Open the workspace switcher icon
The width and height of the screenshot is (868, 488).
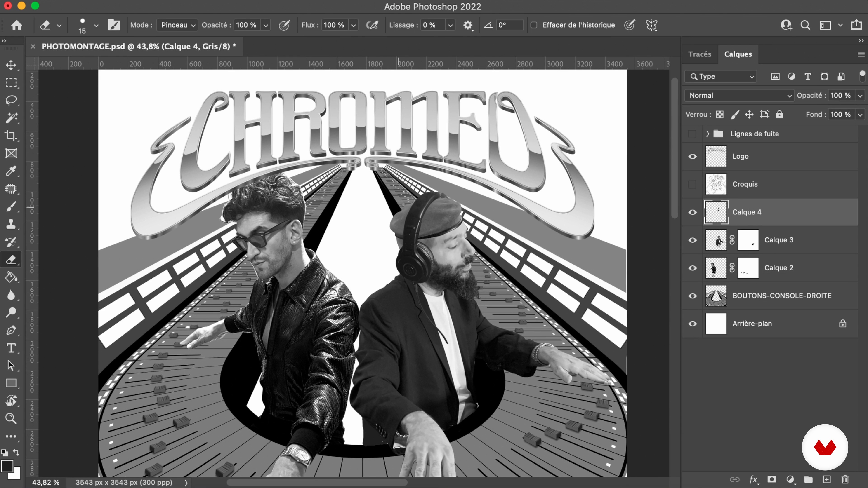(x=825, y=25)
